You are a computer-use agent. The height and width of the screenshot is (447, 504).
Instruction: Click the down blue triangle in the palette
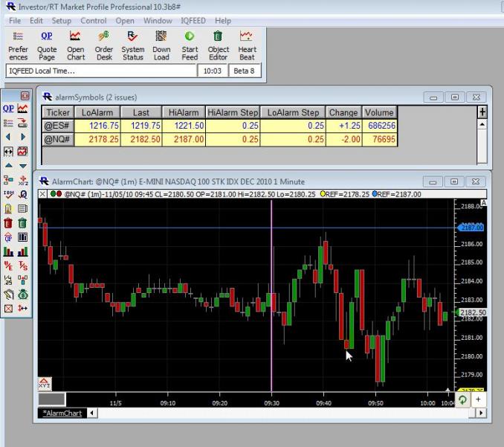(22, 166)
